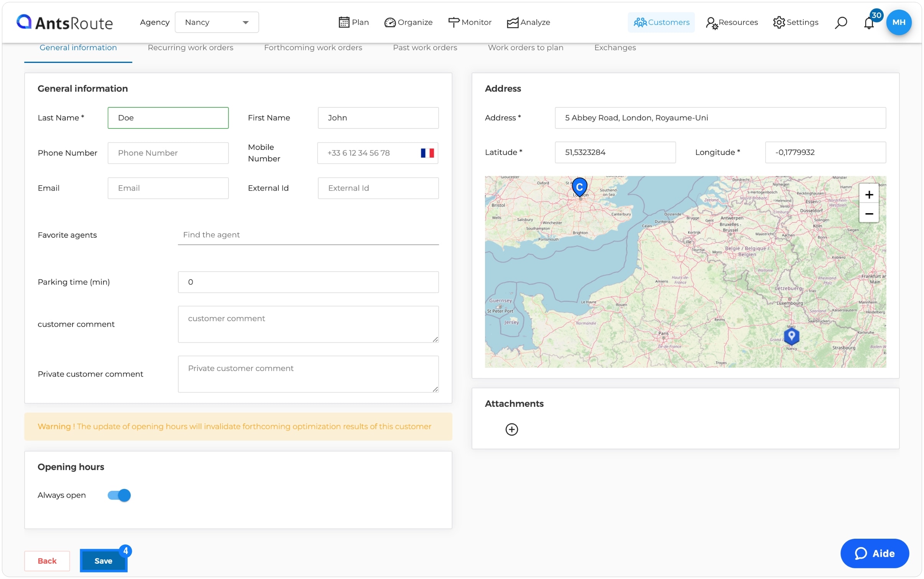Switch to Work orders to plan tab
This screenshot has width=924, height=579.
525,48
